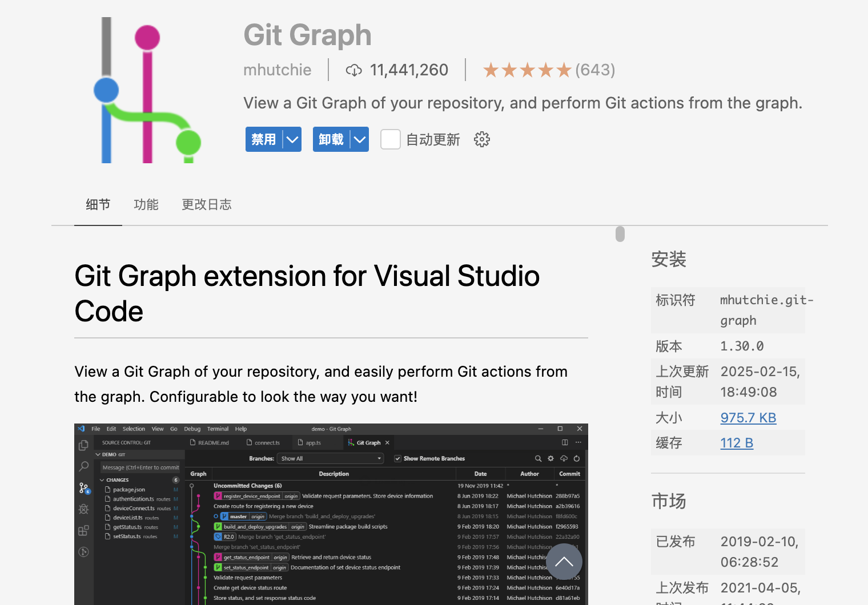This screenshot has width=868, height=605.
Task: Click the (643) rating count
Action: click(595, 70)
